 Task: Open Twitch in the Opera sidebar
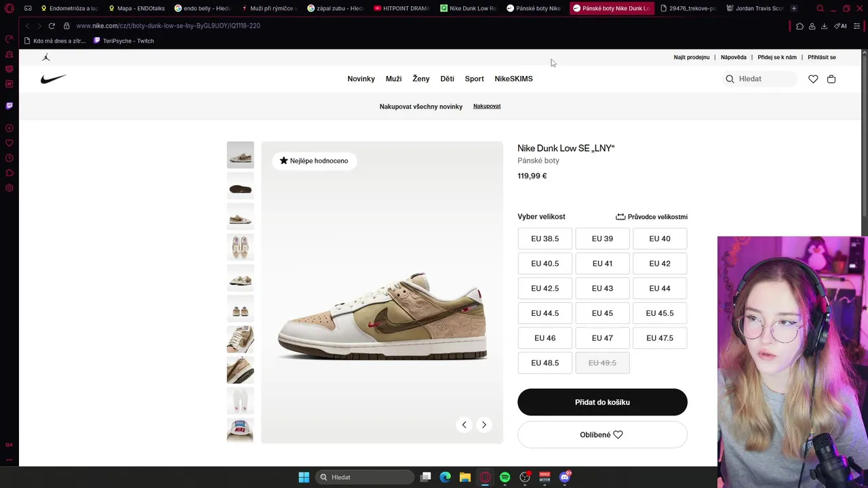9,106
